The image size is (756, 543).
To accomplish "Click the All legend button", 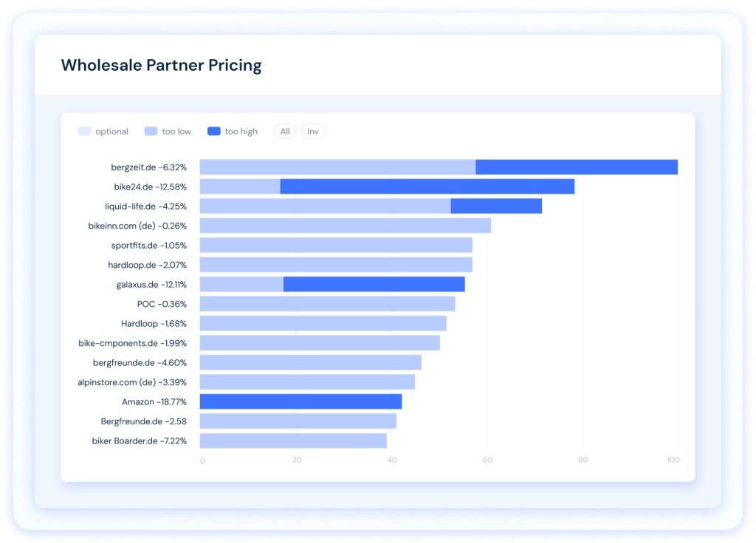I will coord(285,131).
